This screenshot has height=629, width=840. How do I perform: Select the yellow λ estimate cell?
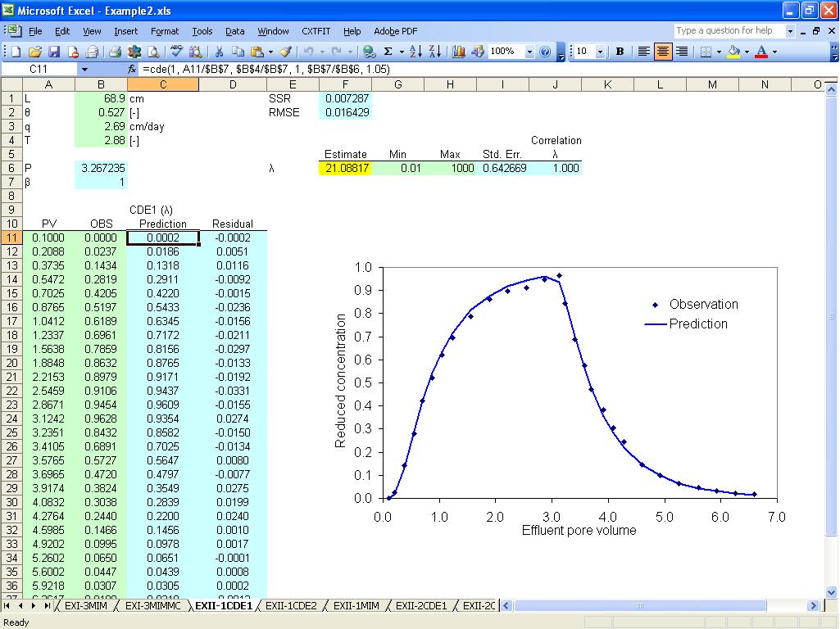345,168
